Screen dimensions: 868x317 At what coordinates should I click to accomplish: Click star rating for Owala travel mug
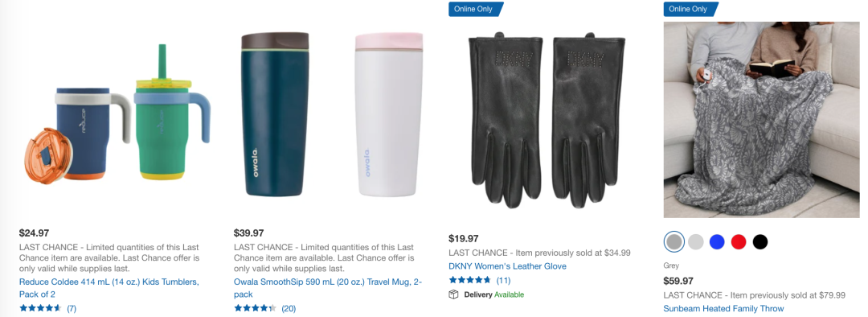tap(255, 308)
